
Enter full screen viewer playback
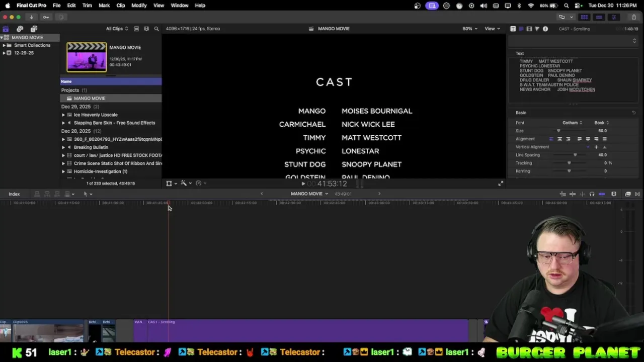point(501,184)
